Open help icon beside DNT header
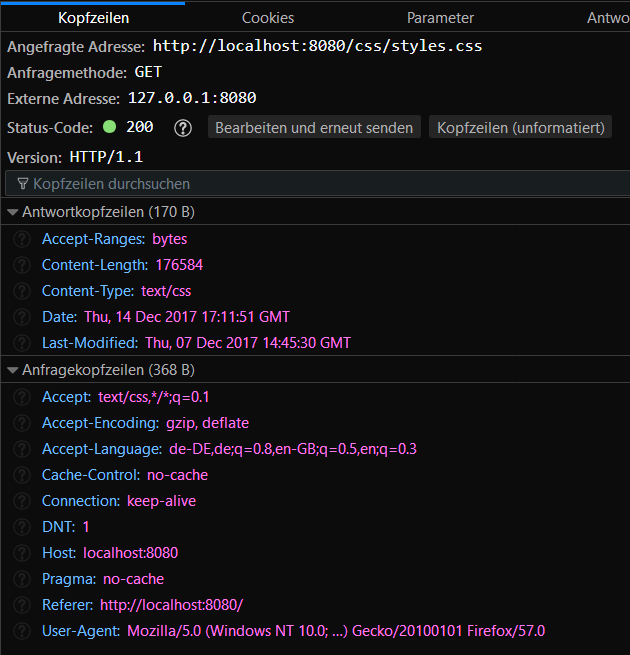This screenshot has width=630, height=655. click(22, 527)
